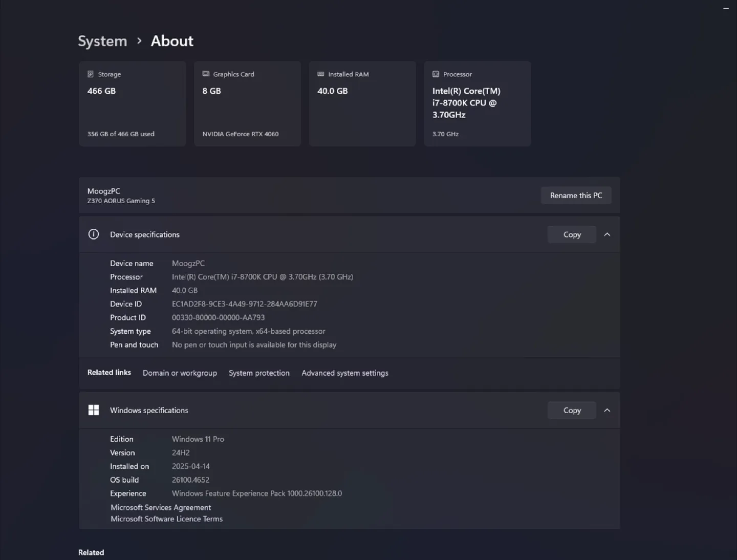737x560 pixels.
Task: Click the Device specifications info icon
Action: [x=93, y=234]
